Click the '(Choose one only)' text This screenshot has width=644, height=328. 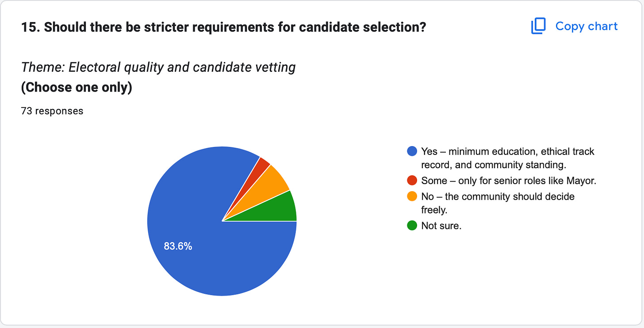pos(77,87)
